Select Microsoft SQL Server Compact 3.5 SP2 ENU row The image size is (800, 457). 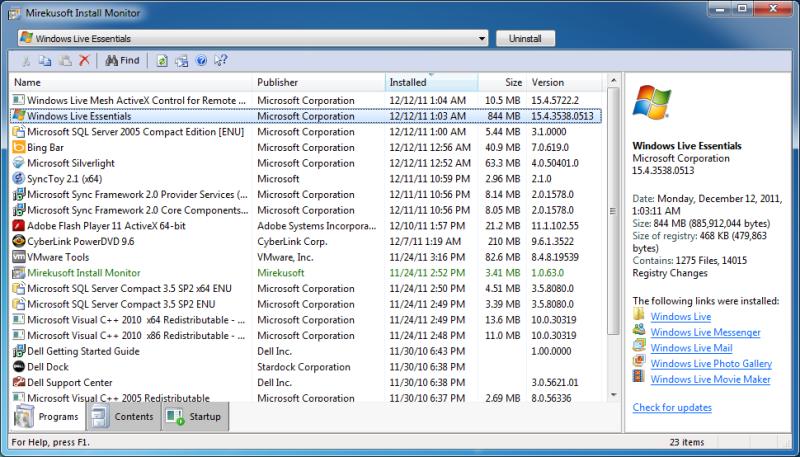coord(306,304)
